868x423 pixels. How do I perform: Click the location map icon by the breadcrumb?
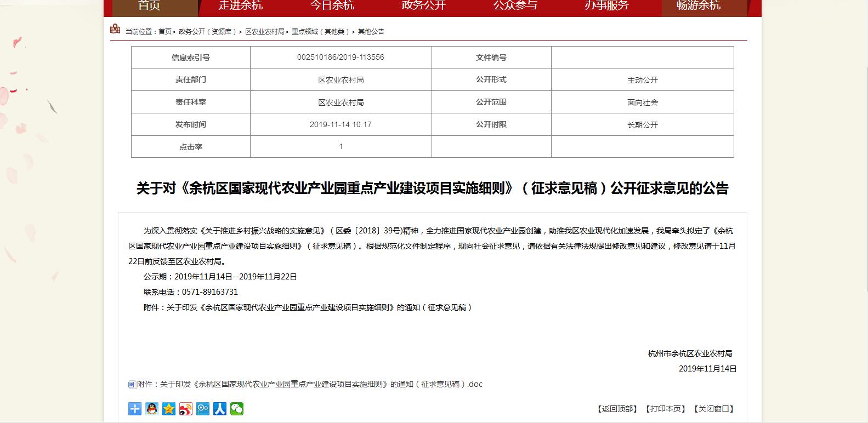point(115,29)
